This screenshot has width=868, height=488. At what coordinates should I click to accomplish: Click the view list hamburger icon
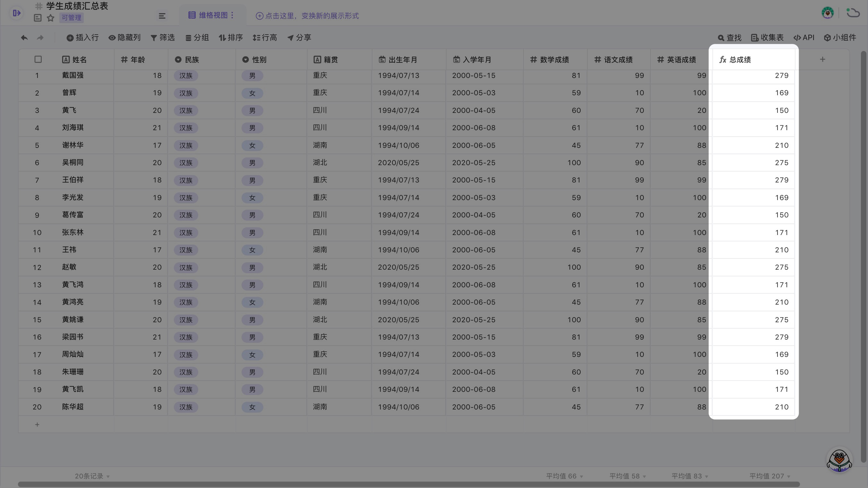(x=162, y=16)
